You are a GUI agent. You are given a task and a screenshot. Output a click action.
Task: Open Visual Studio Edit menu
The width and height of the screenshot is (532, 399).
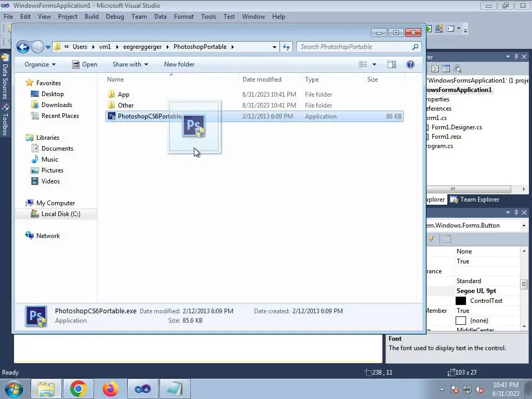25,17
